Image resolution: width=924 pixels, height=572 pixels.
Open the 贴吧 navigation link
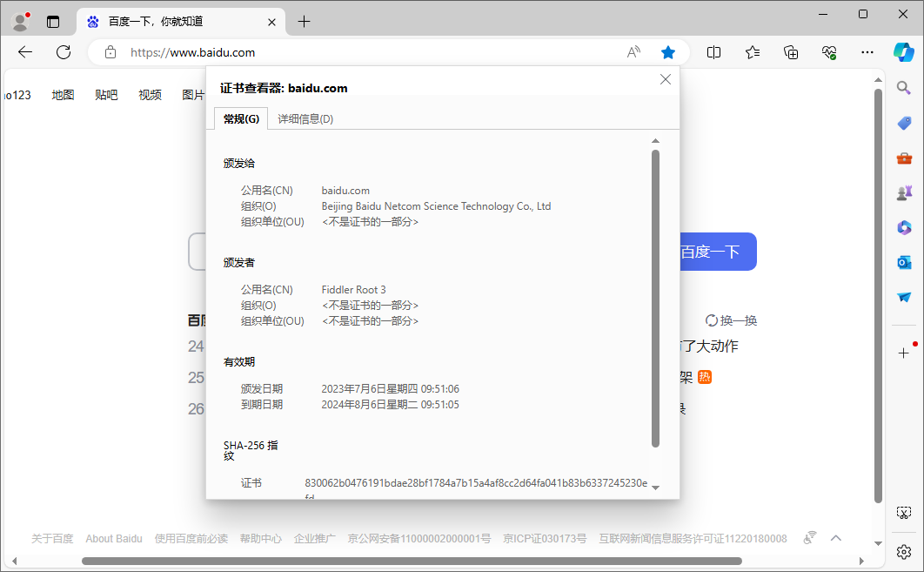coord(107,95)
